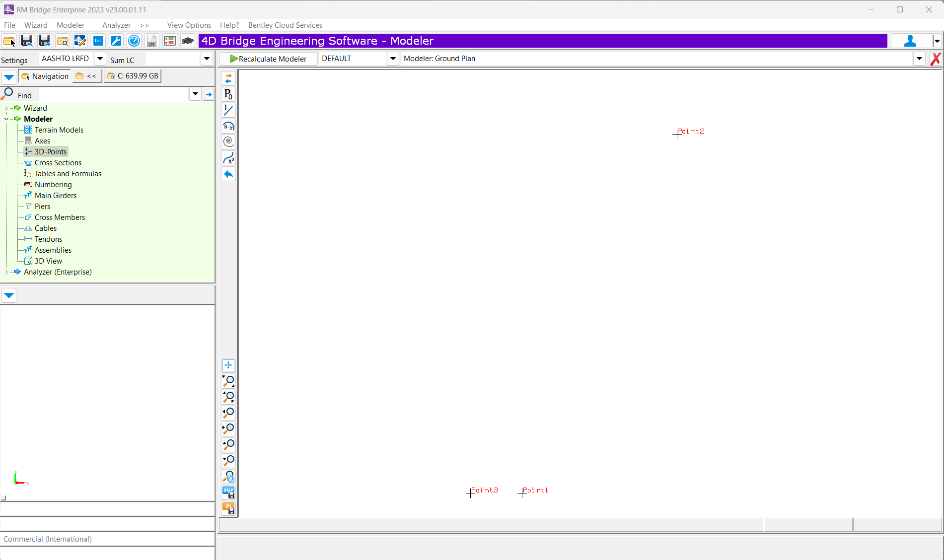Select the straight line segment tool
Viewport: 944px width, 560px height.
(228, 110)
